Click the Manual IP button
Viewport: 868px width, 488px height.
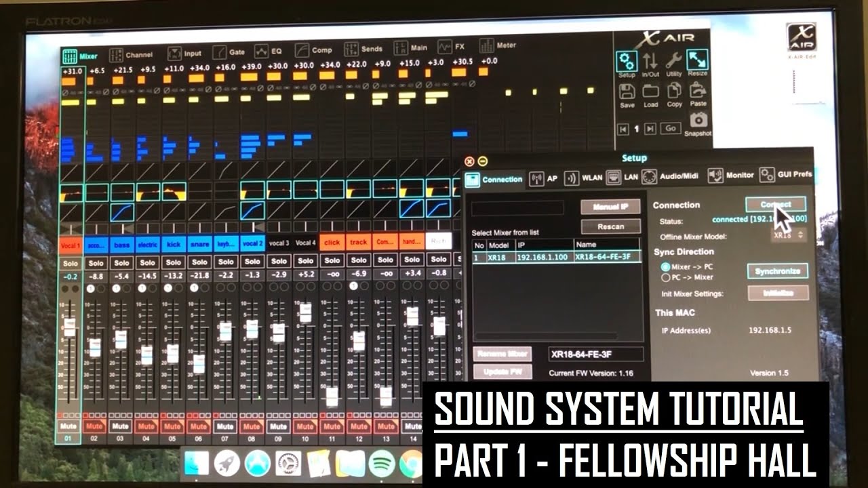611,207
